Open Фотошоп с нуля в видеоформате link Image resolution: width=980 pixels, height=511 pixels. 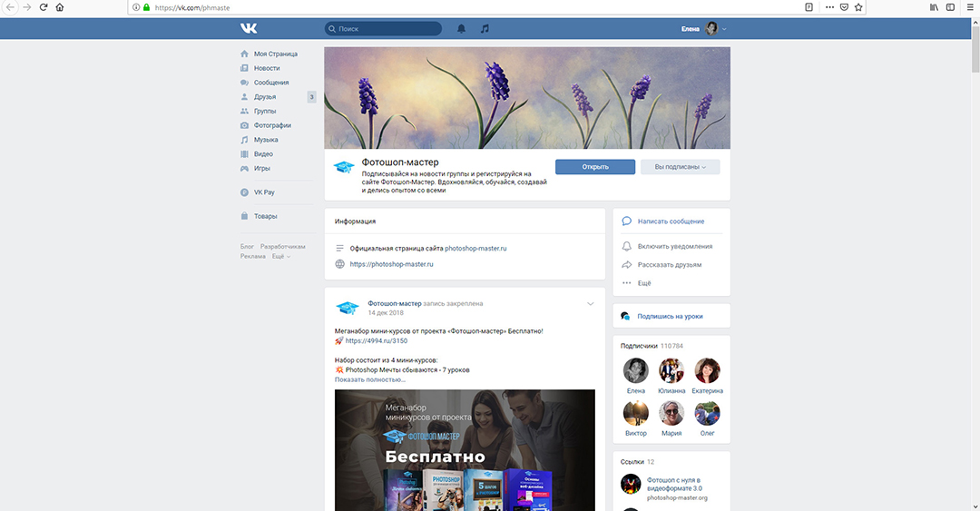click(674, 484)
